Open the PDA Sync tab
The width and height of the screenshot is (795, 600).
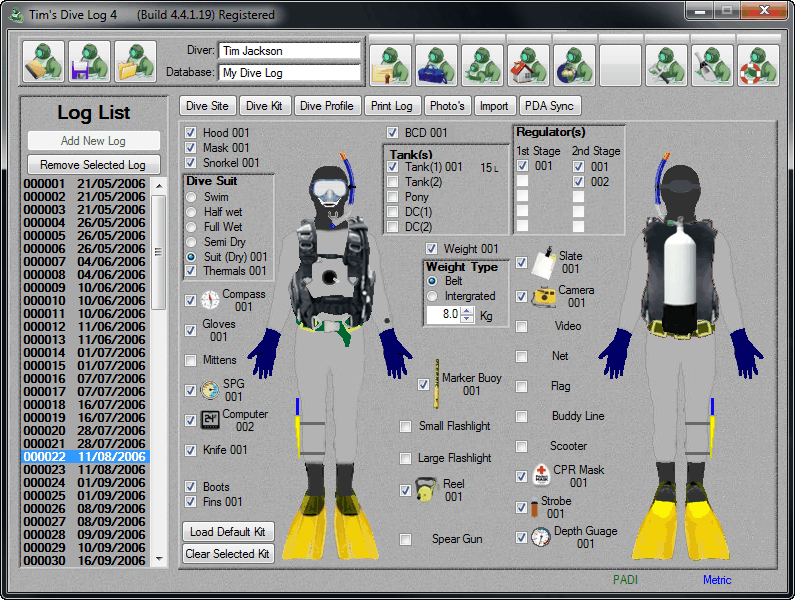pyautogui.click(x=550, y=106)
